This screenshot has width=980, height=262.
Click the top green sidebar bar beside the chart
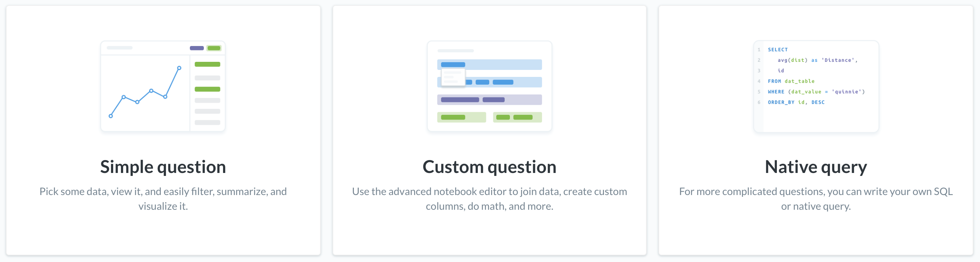207,64
